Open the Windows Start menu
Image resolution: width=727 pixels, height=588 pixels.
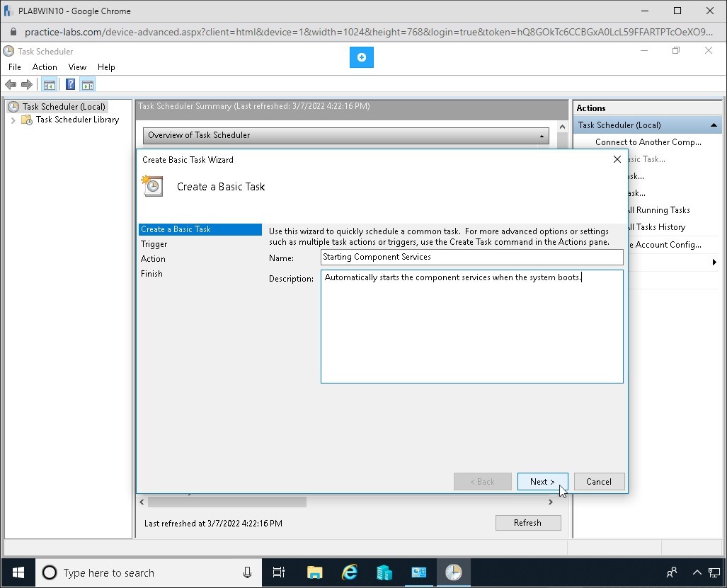pyautogui.click(x=18, y=572)
